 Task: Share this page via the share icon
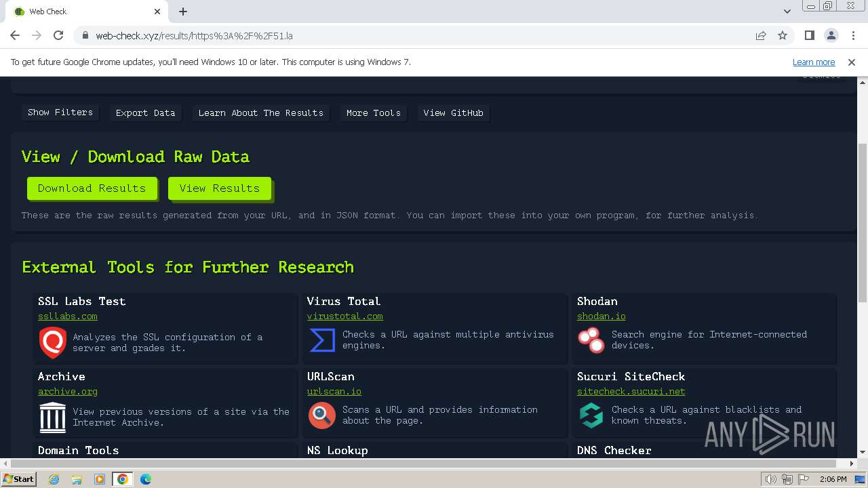pos(761,35)
